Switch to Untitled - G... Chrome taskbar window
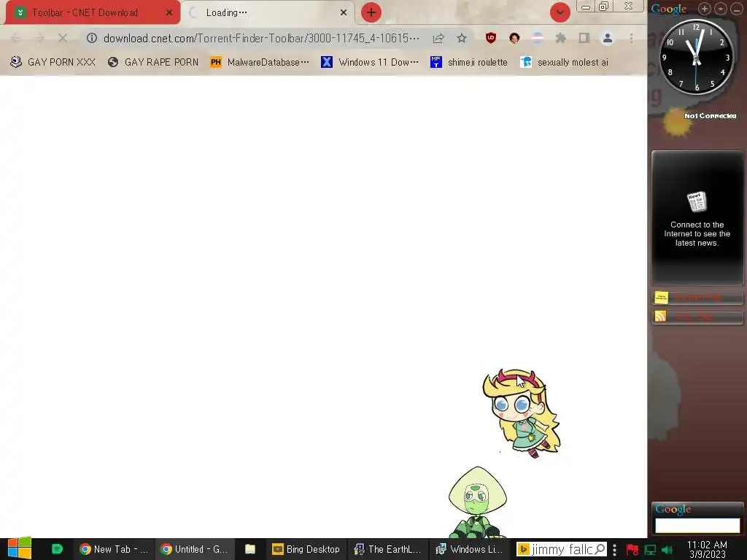Viewport: 747px width, 560px height. coord(194,550)
